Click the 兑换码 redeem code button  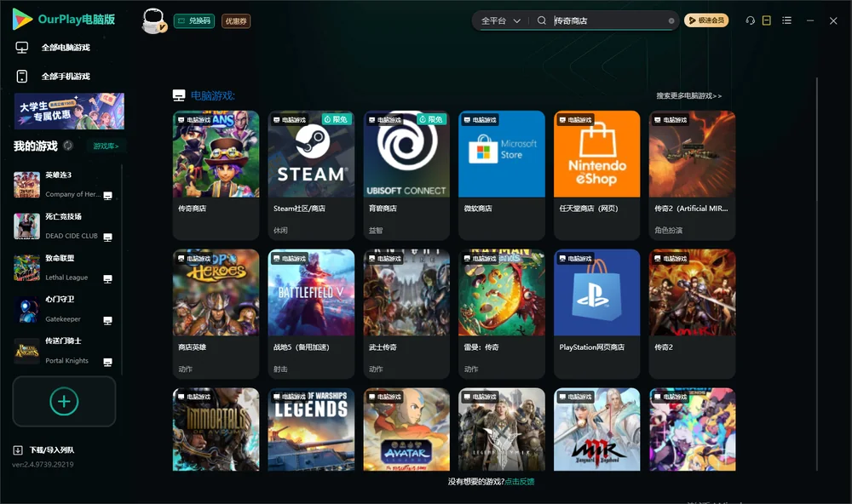[194, 21]
